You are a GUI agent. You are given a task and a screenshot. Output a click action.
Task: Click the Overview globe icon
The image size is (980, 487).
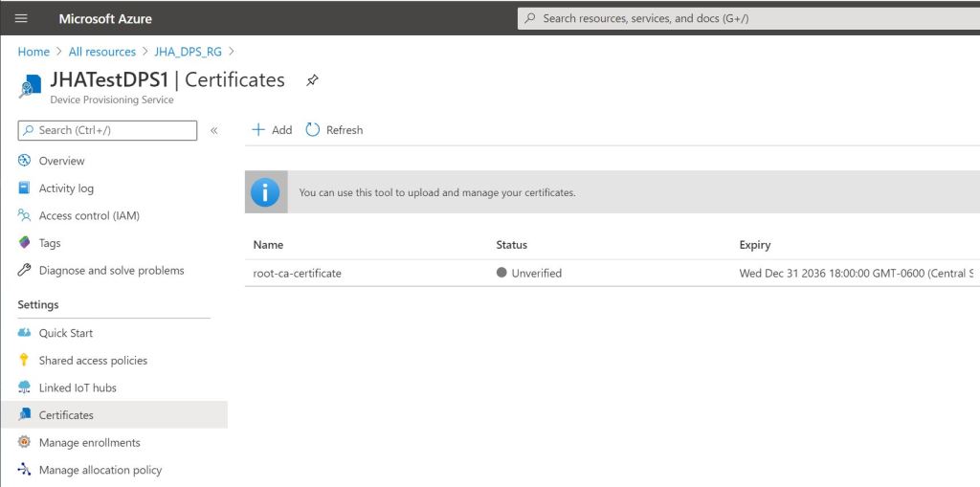click(x=25, y=161)
